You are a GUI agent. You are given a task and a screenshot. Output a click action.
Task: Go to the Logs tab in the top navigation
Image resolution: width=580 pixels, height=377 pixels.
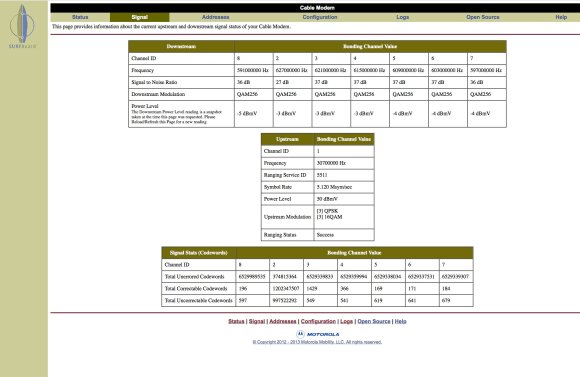pyautogui.click(x=402, y=17)
